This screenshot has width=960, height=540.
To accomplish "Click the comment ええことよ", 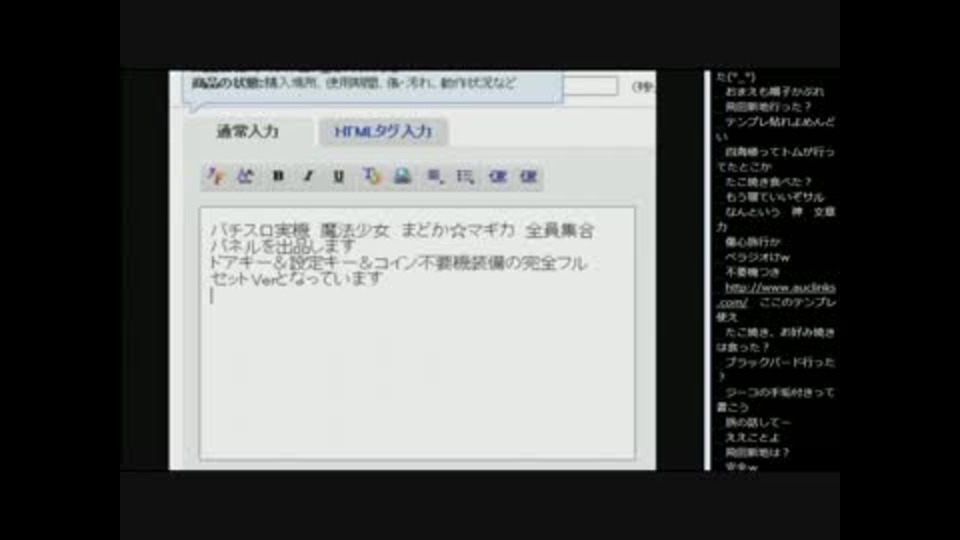I will tap(752, 437).
